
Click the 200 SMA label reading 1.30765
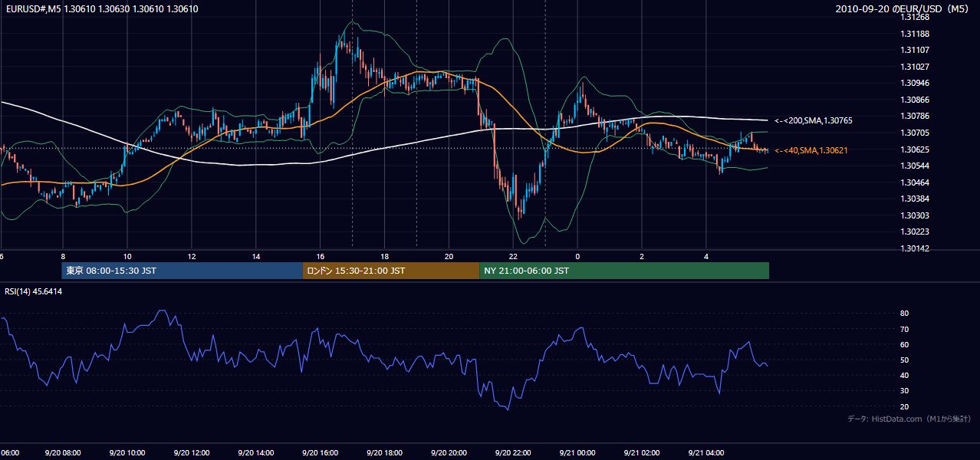tap(814, 120)
